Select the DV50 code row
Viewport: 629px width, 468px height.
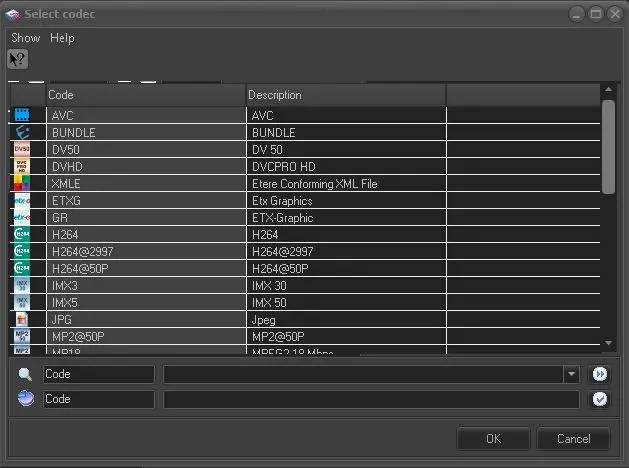coord(146,149)
